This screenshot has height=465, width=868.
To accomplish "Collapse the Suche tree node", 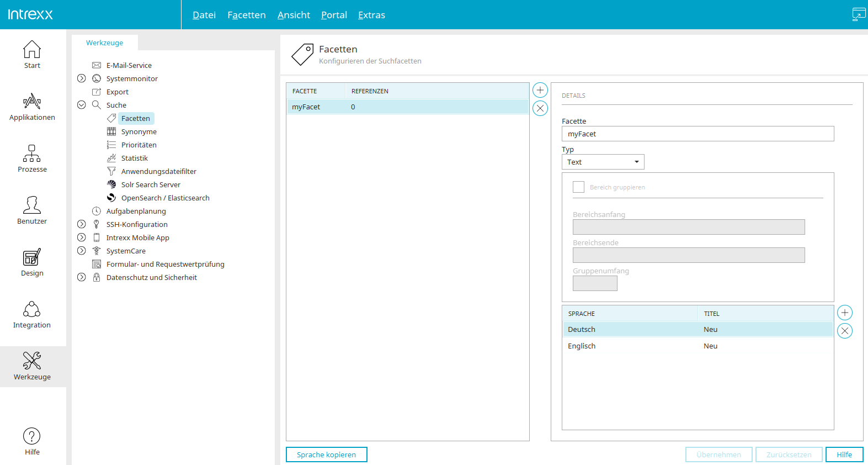I will (82, 105).
